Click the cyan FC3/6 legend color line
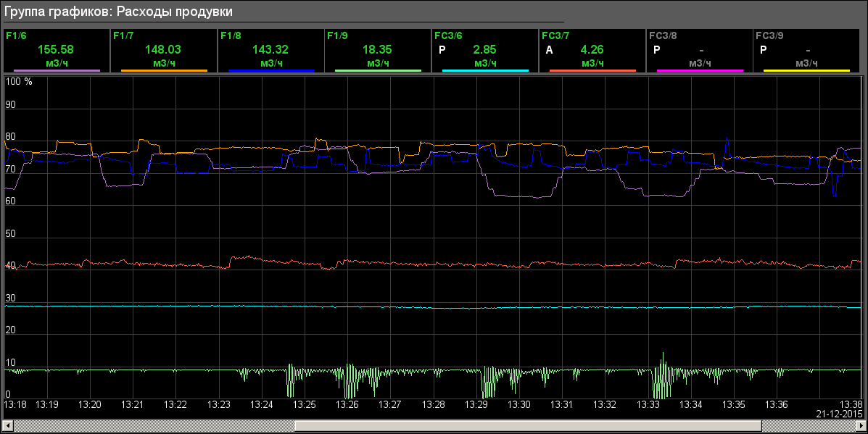868x434 pixels. (x=485, y=71)
